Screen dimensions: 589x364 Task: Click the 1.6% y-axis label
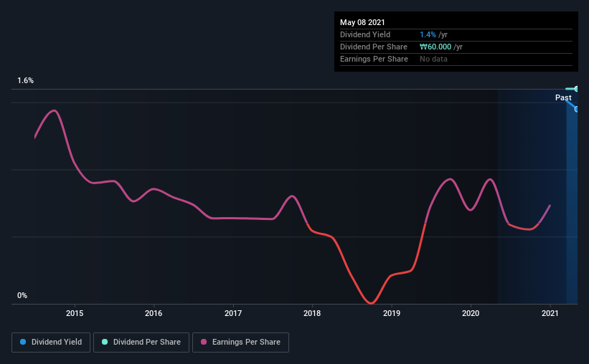tap(25, 81)
